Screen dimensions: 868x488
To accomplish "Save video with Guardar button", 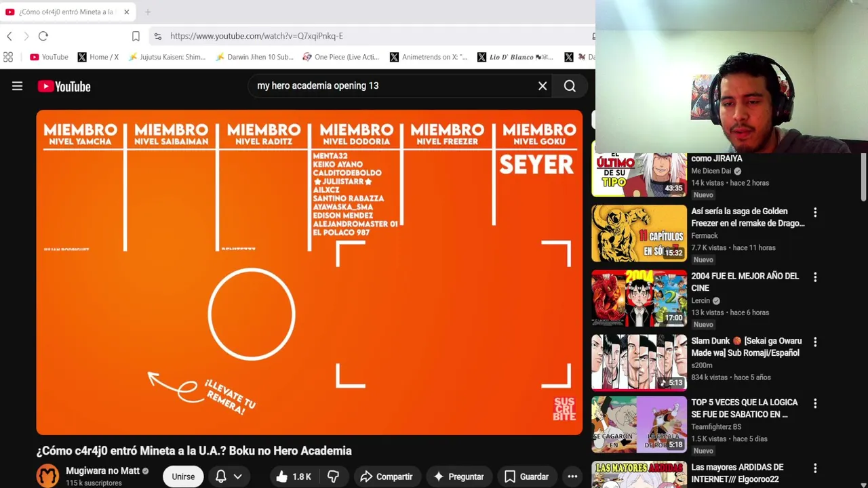I will click(x=527, y=476).
